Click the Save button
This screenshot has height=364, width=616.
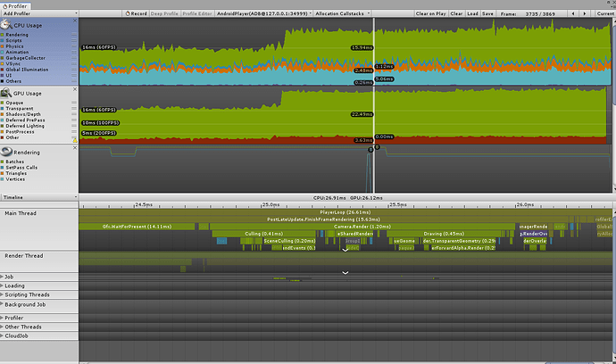[x=487, y=13]
